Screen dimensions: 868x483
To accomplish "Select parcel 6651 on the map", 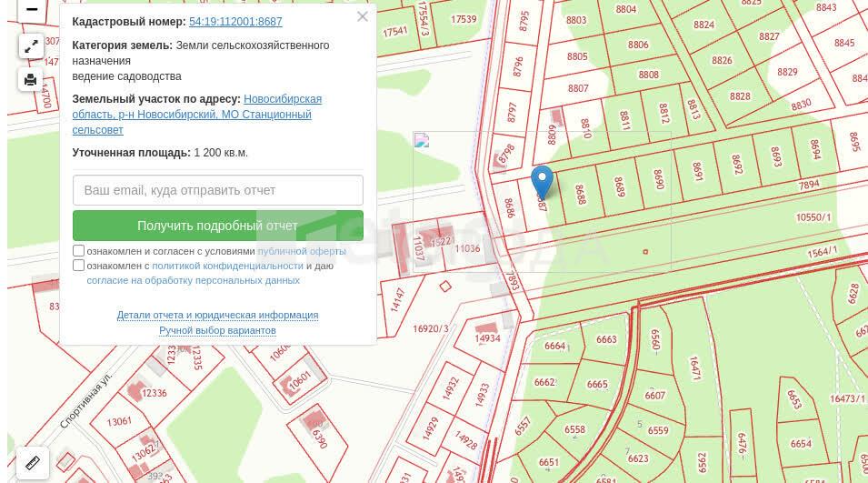I will click(548, 462).
